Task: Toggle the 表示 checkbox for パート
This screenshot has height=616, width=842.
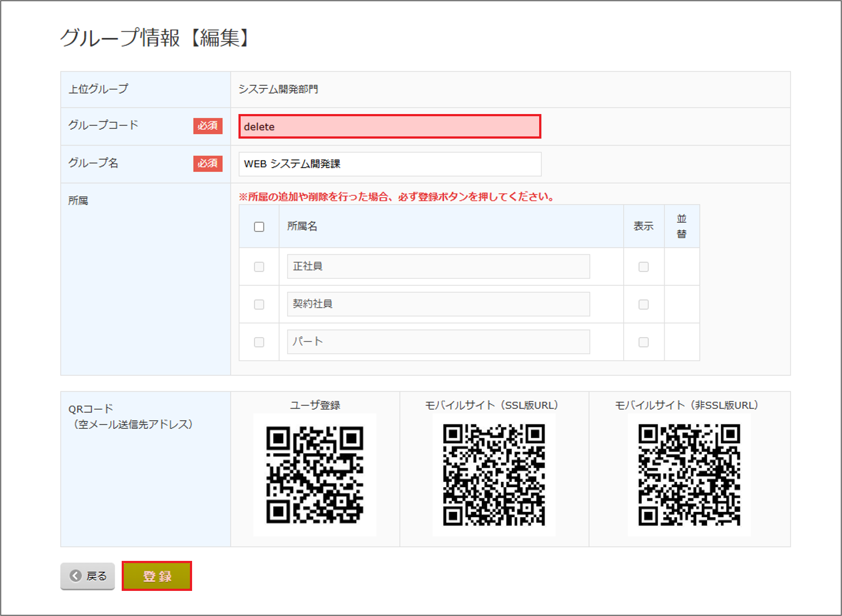Action: 644,342
